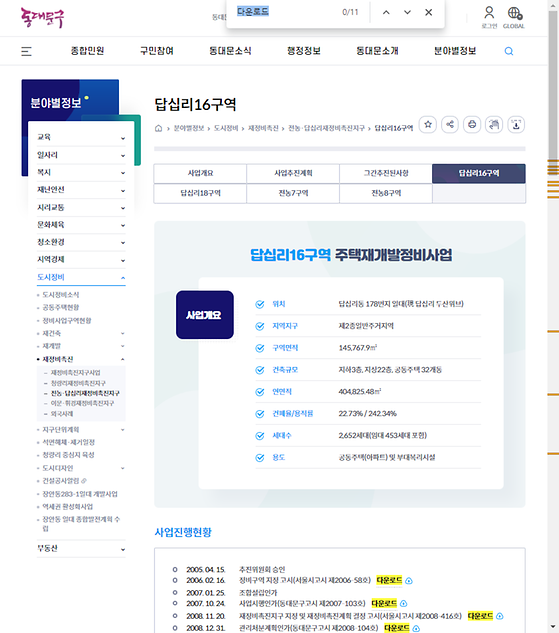This screenshot has width=559, height=633.
Task: Click the 재정비촉진 breadcrumb link
Action: coord(263,128)
